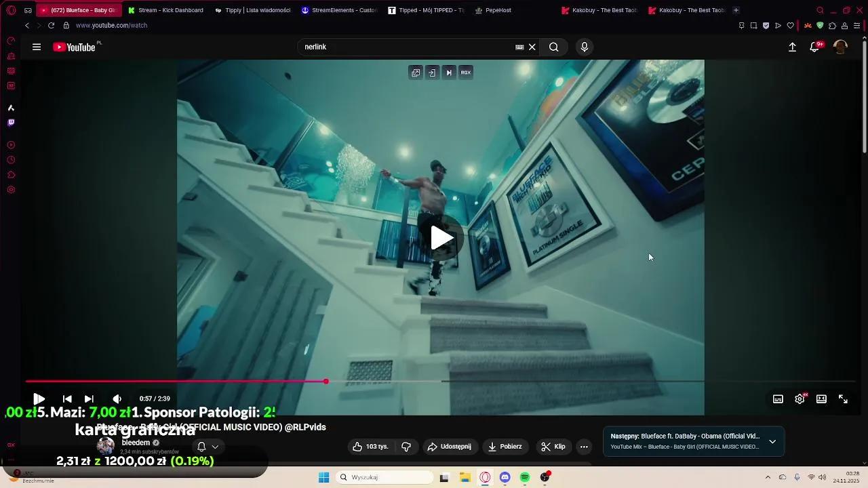
Task: Click the Udostępnij share button
Action: (449, 447)
